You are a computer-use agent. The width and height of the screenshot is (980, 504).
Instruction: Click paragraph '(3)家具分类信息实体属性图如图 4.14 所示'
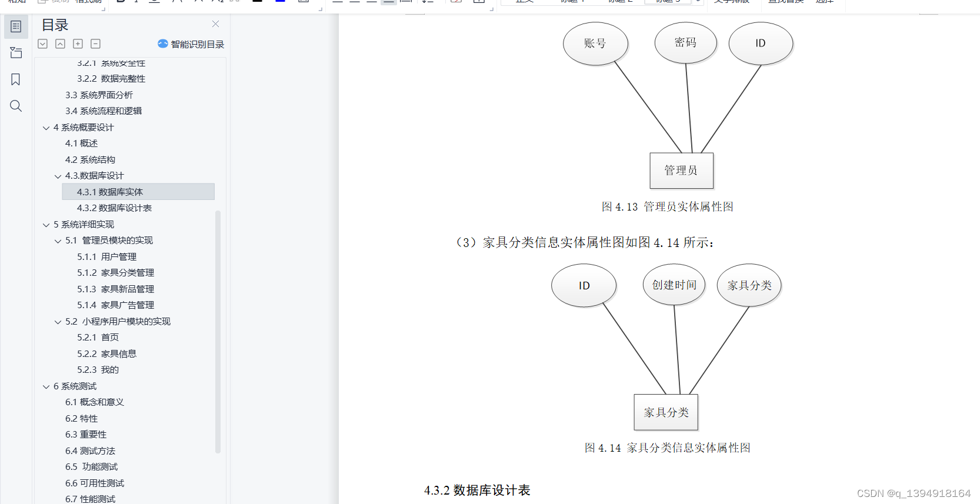[x=585, y=243]
